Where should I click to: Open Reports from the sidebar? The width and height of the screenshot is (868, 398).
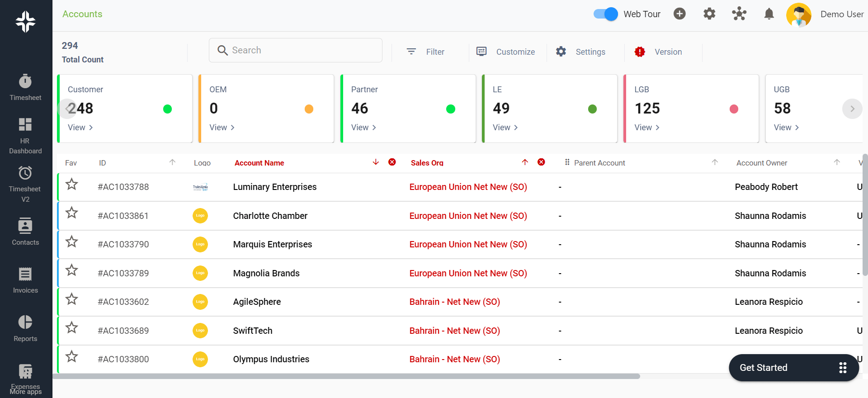[25, 328]
